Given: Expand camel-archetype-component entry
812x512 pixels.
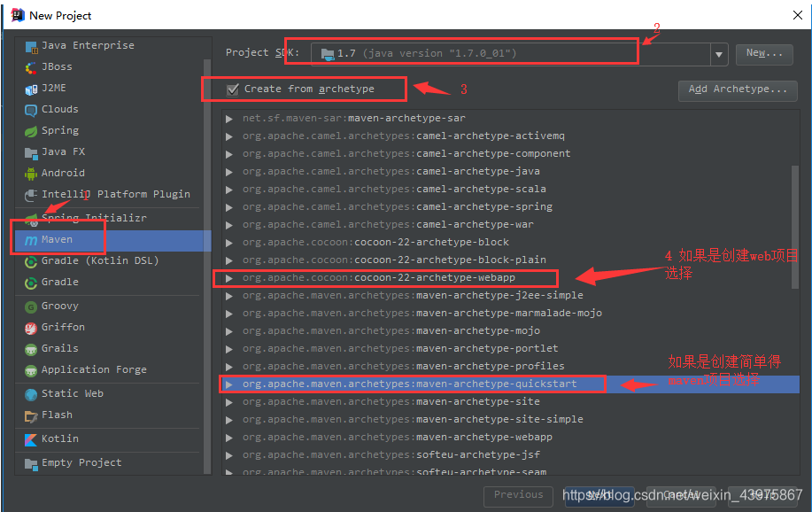Looking at the screenshot, I should pos(228,154).
